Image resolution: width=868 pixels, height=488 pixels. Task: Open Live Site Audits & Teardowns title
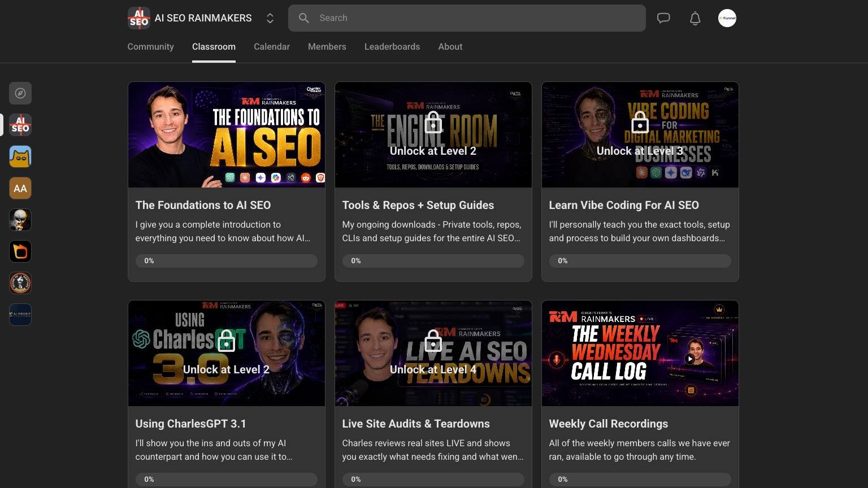pos(416,424)
